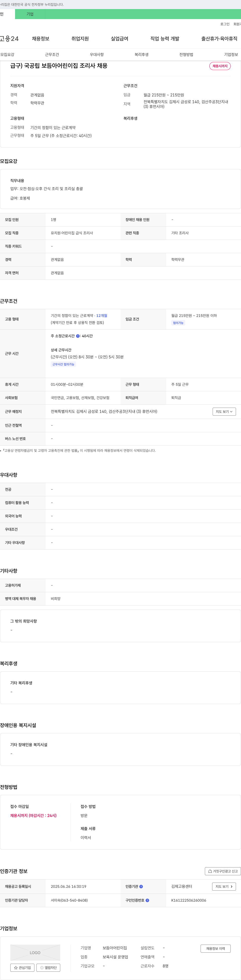Click the job title 보듬아어린이집 조리사 채용
This screenshot has width=241, height=980.
[59, 66]
